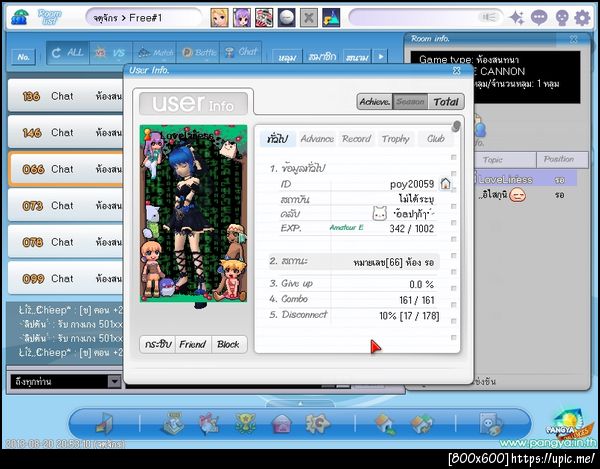Select room 066 Chat row

pos(66,169)
